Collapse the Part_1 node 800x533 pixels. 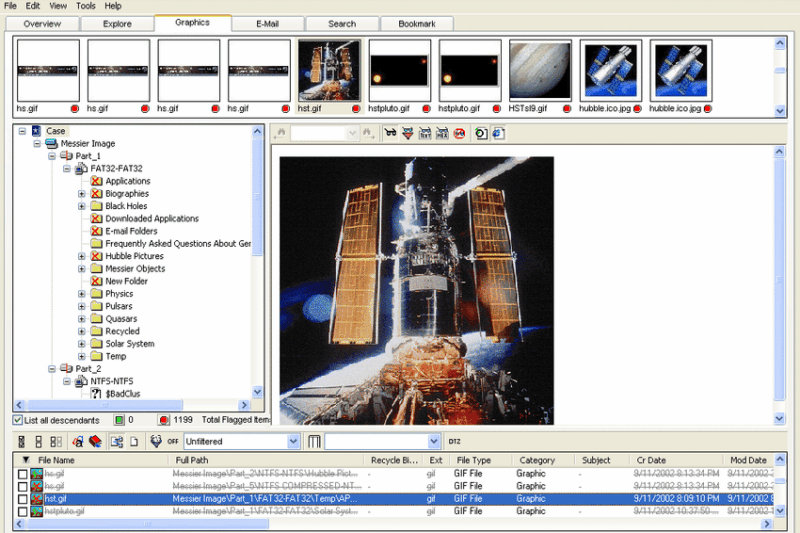click(x=52, y=156)
